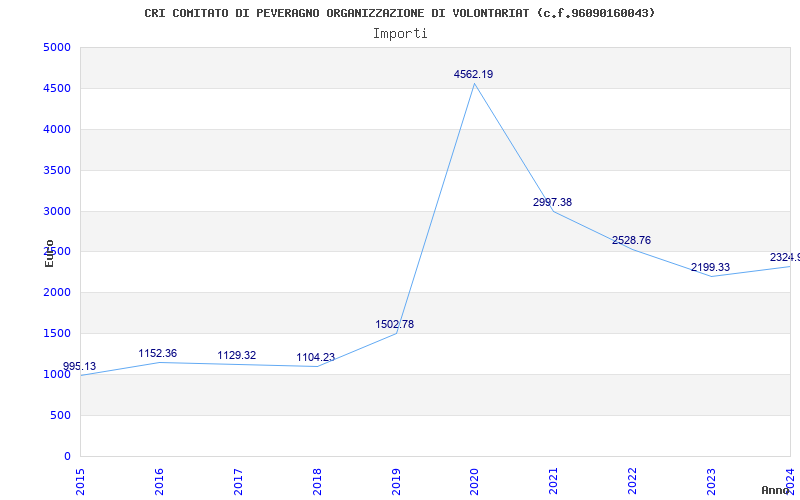Image resolution: width=800 pixels, height=500 pixels.
Task: Click the 2015 x-axis year label
Action: pyautogui.click(x=80, y=482)
